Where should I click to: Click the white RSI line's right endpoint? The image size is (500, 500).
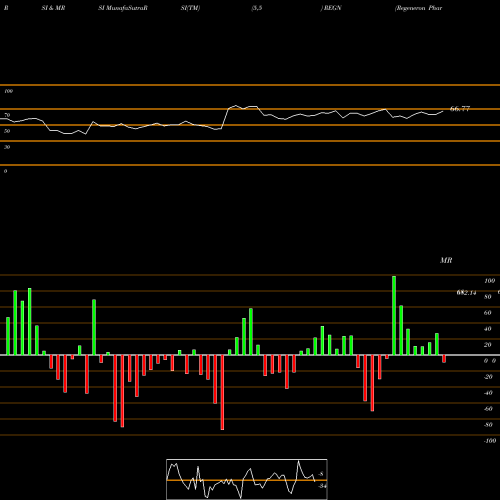[443, 111]
